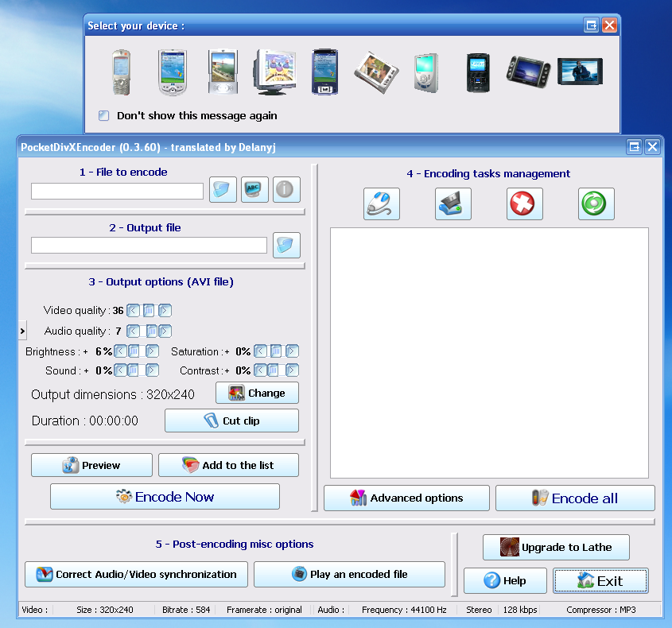
Task: Click the 128 kbps status entry
Action: [520, 610]
